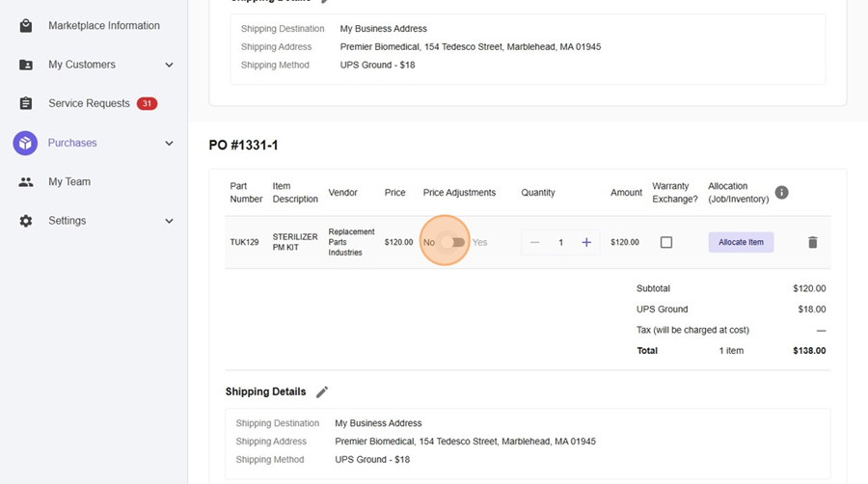Click the Allocate Item button
This screenshot has height=484, width=868.
[741, 242]
